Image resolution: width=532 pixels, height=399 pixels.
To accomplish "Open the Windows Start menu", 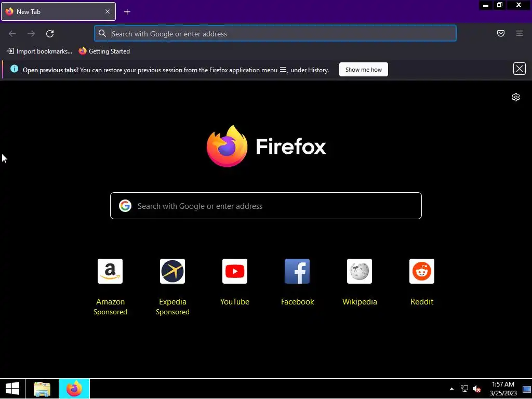I will (x=12, y=389).
